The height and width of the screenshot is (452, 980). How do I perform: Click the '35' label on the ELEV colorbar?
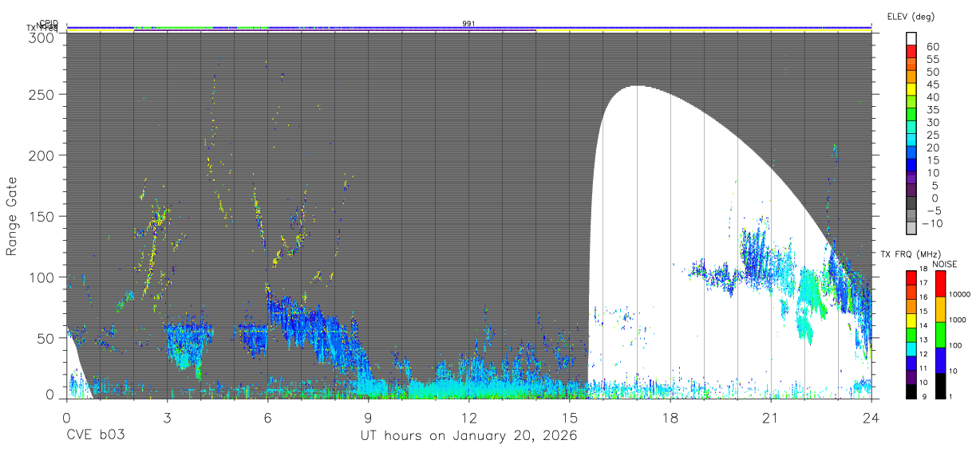tap(933, 110)
